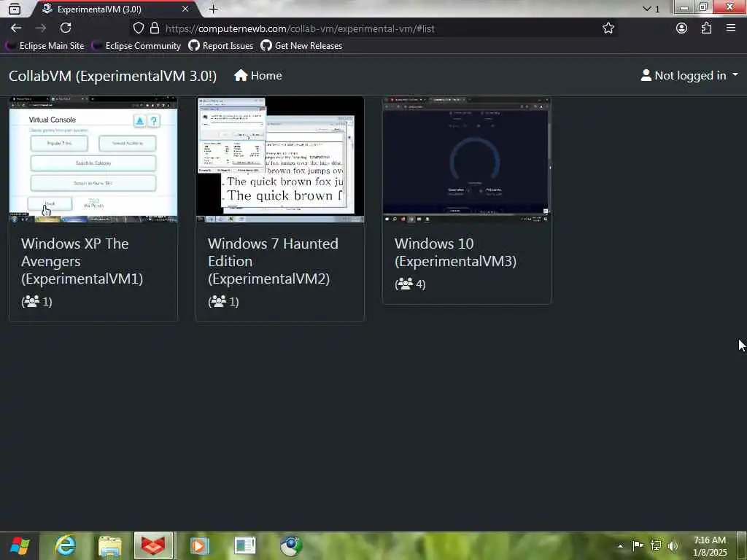Click the padlock site security icon
Screen dimensions: 747x560
click(x=155, y=28)
